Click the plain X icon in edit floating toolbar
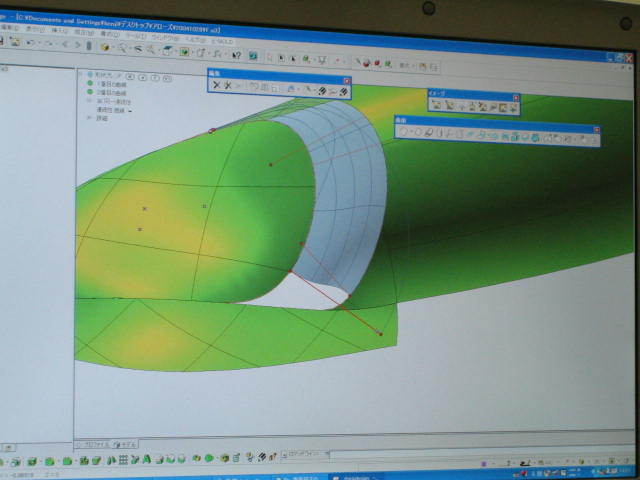Screen dimensions: 640x480 click(x=216, y=85)
